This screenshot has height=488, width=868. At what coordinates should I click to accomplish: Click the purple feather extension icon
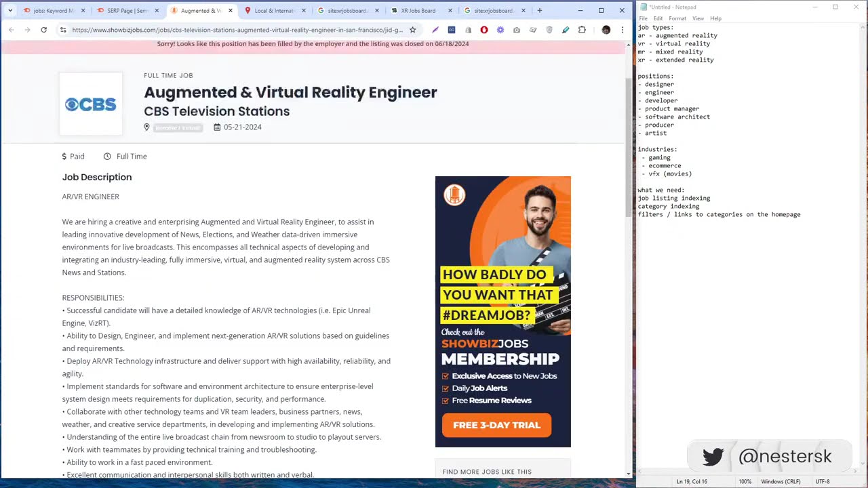[435, 30]
